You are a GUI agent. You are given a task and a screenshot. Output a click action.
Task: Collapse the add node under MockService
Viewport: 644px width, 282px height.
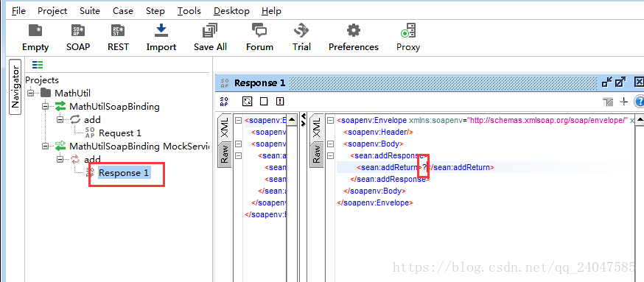pos(60,159)
